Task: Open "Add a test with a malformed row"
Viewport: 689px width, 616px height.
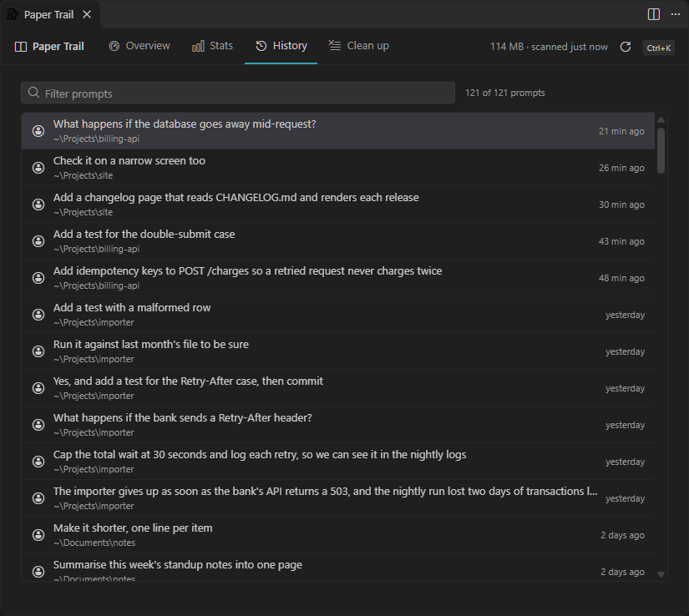Action: pos(338,315)
